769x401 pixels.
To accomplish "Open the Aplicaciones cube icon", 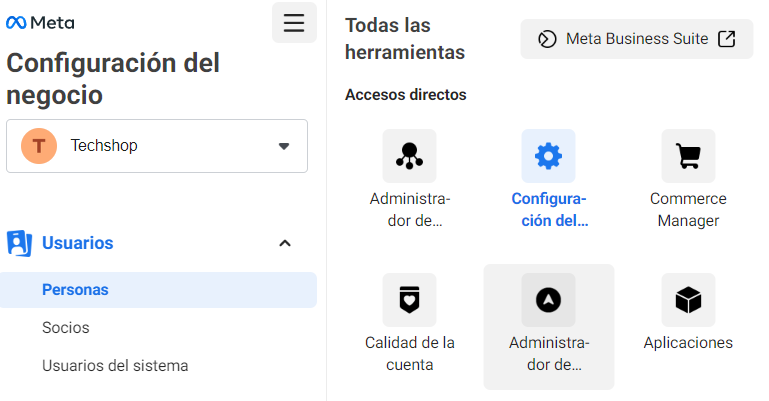I will [x=689, y=300].
